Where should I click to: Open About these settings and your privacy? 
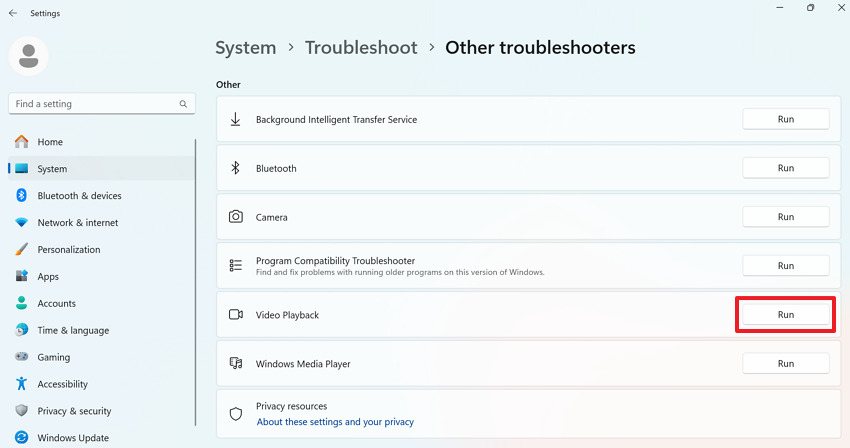[x=335, y=421]
